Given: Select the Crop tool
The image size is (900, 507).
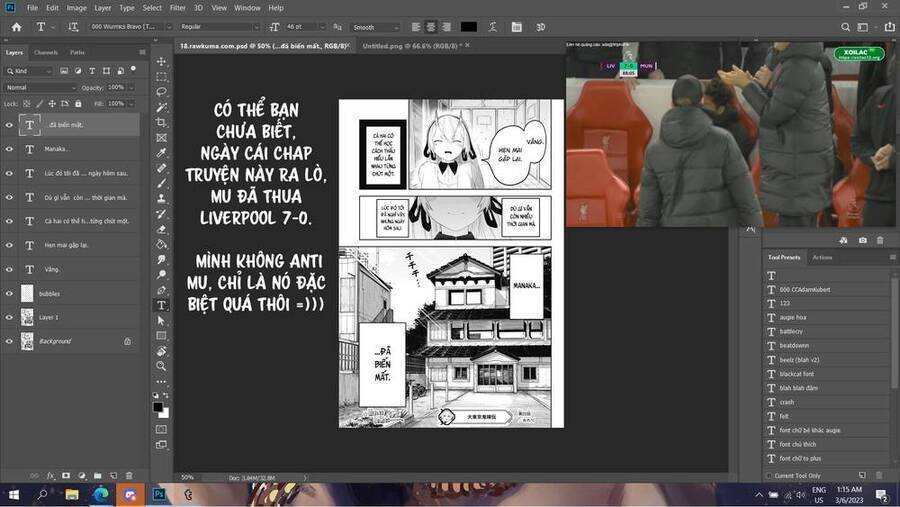Looking at the screenshot, I should (161, 122).
